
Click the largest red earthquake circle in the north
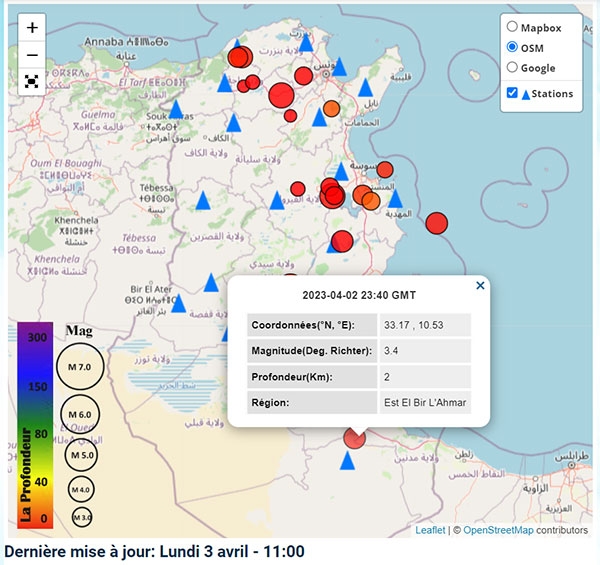click(x=281, y=95)
